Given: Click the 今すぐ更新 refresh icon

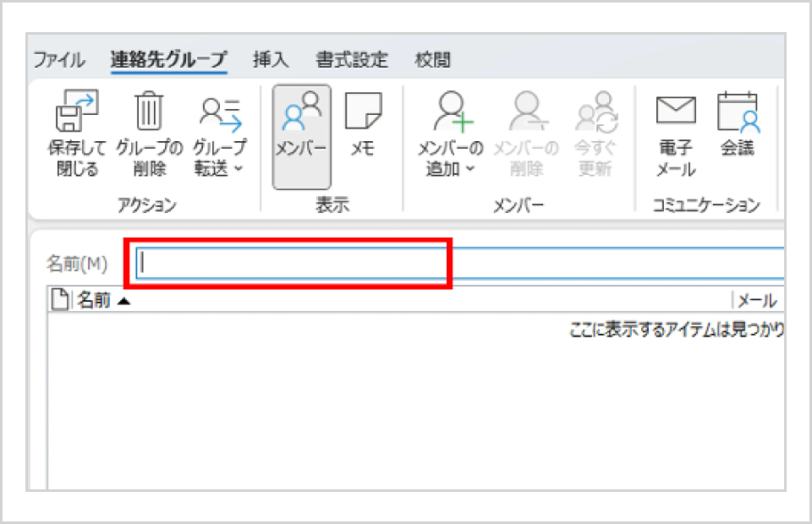Looking at the screenshot, I should [x=596, y=112].
